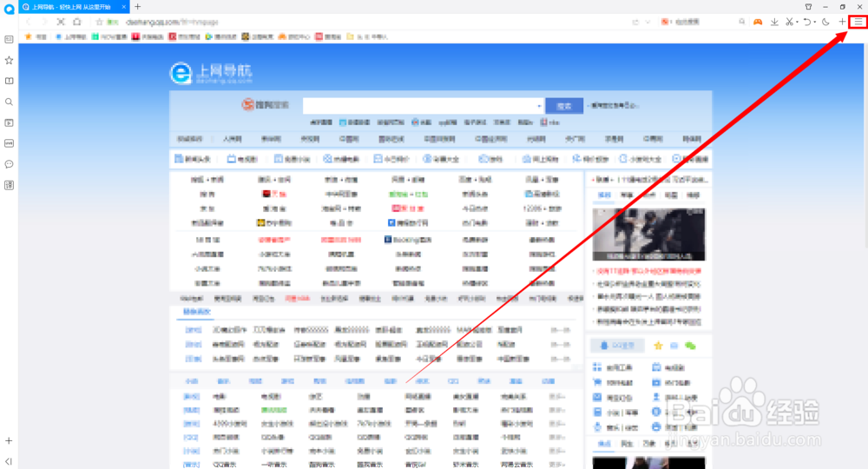Open a new tab with the plus button
The height and width of the screenshot is (469, 868).
[x=138, y=7]
